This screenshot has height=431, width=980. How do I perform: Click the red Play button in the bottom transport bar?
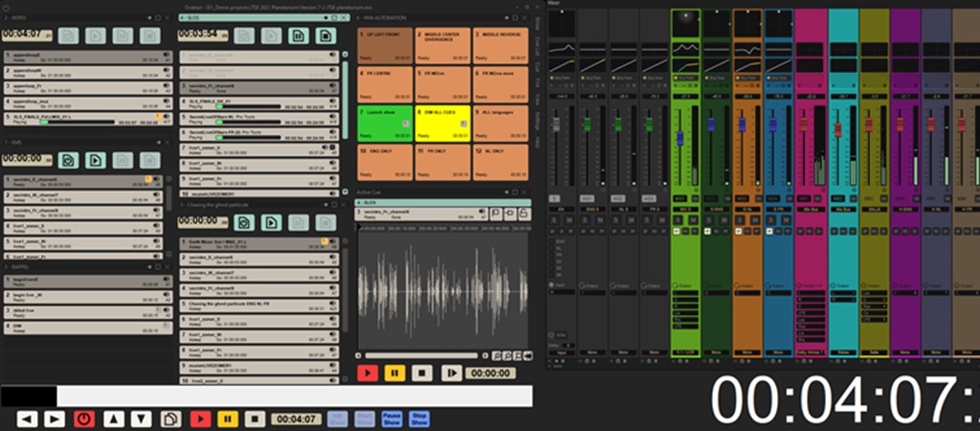199,419
